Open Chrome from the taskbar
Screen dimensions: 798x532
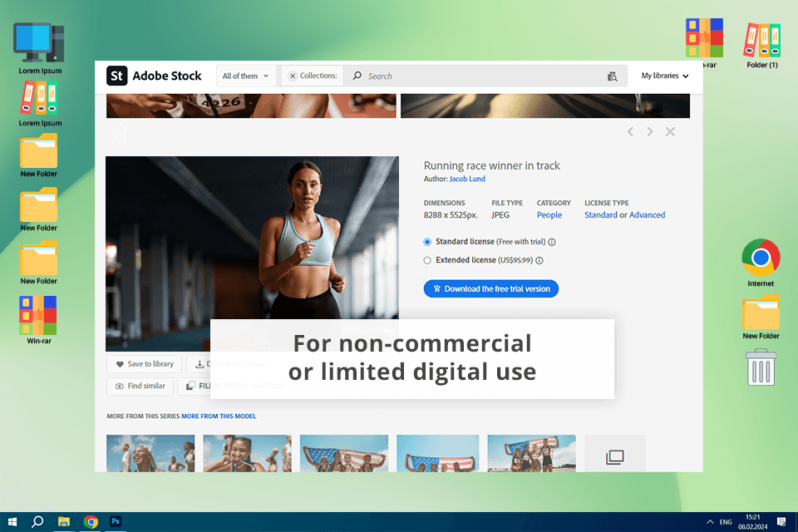(x=91, y=522)
